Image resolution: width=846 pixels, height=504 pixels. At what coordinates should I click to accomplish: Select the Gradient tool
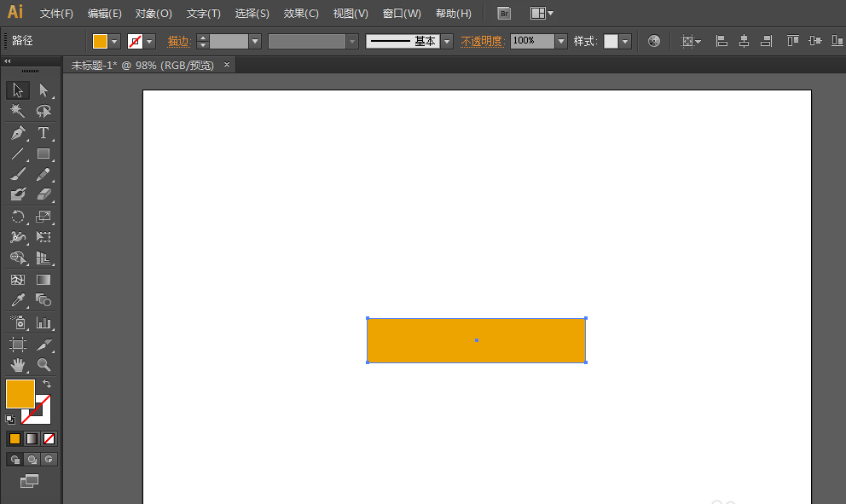pyautogui.click(x=43, y=280)
